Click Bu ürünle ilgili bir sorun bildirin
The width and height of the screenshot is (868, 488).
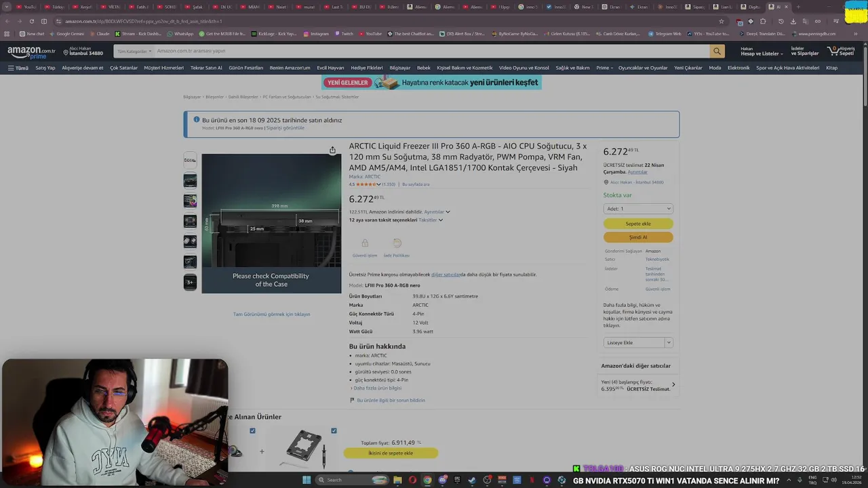pos(391,401)
